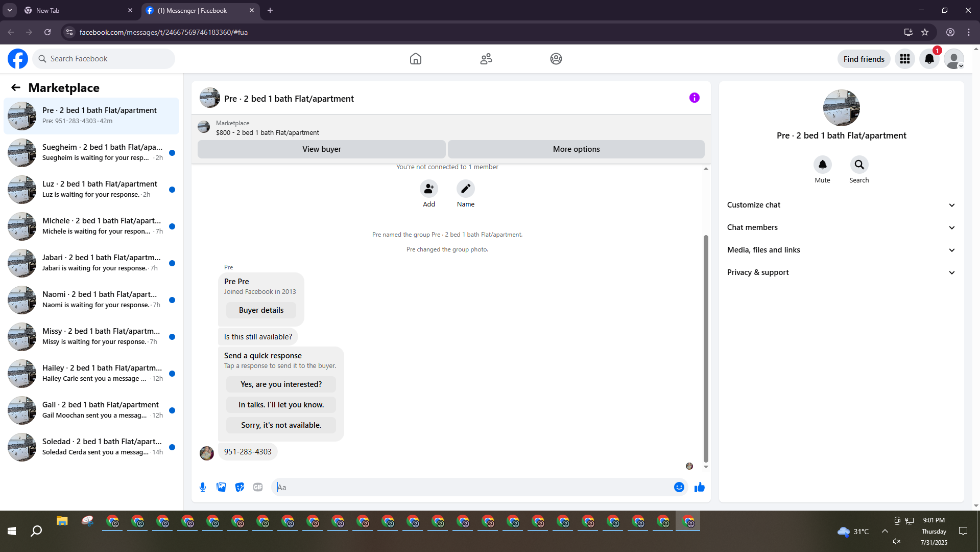980x552 pixels.
Task: Open Jabari conversation in the list
Action: tap(91, 263)
